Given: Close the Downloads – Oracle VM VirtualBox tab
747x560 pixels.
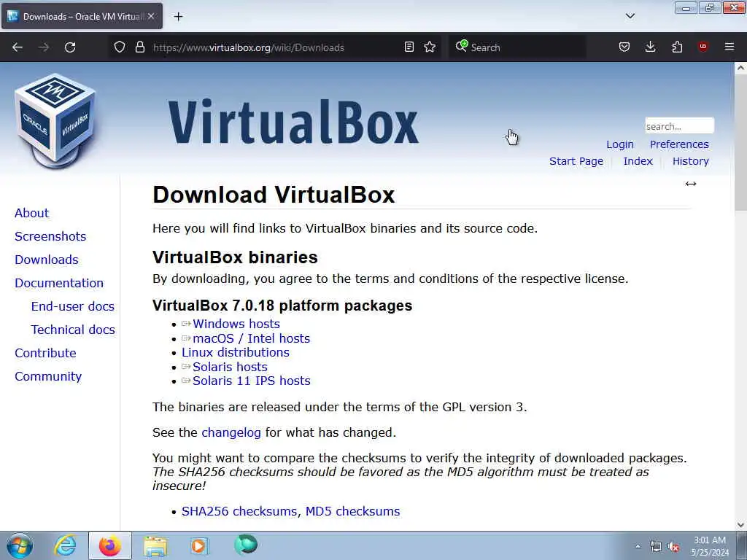Looking at the screenshot, I should coord(151,16).
